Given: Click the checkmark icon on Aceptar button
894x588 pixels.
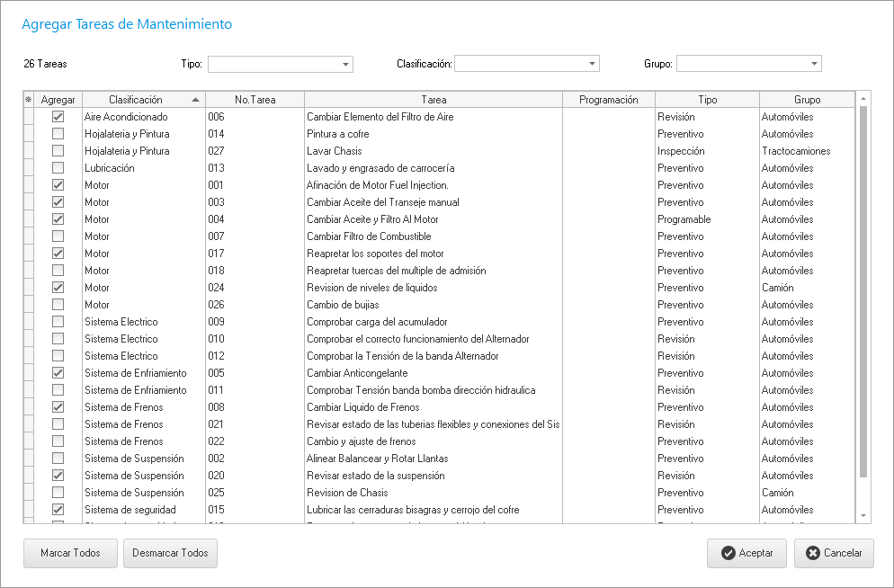Looking at the screenshot, I should (728, 554).
